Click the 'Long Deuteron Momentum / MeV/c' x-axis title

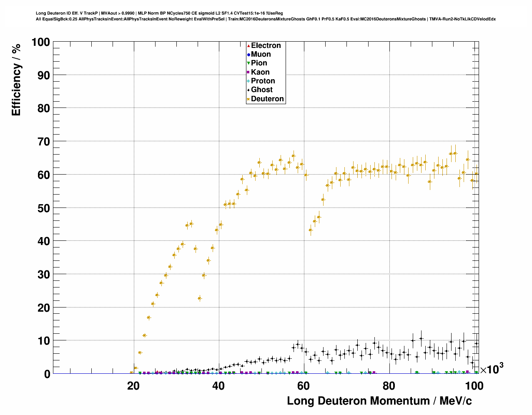click(379, 401)
